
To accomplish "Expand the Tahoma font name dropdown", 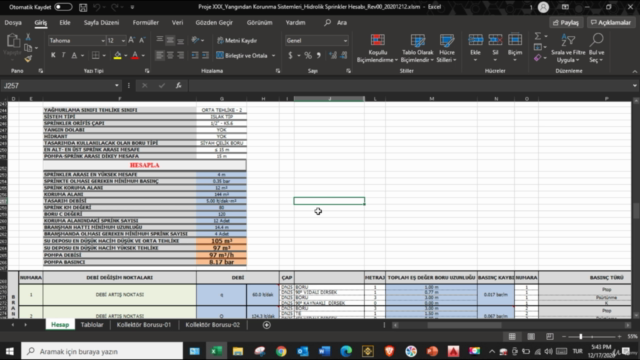I will (x=103, y=40).
